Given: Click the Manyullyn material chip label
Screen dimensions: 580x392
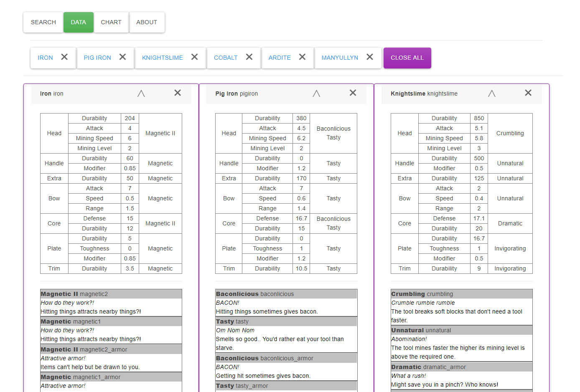Looking at the screenshot, I should 340,58.
